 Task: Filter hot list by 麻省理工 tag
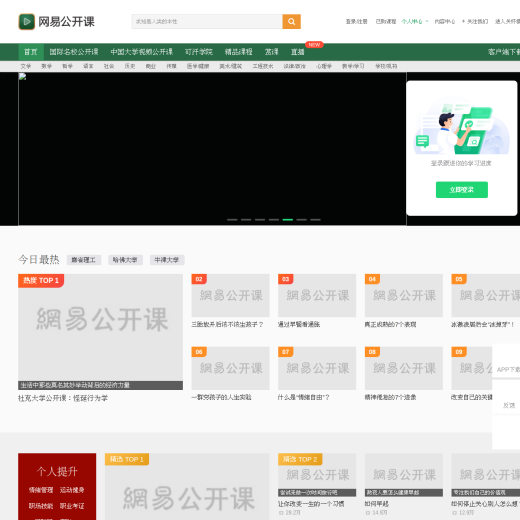pyautogui.click(x=84, y=260)
